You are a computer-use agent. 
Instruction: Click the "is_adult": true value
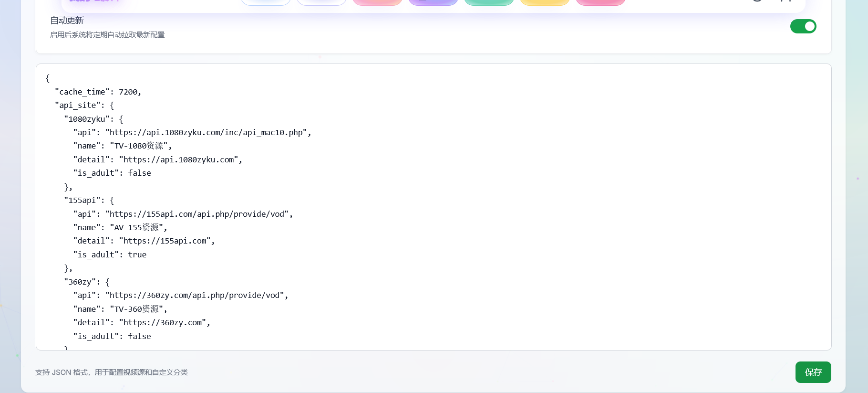coord(137,255)
